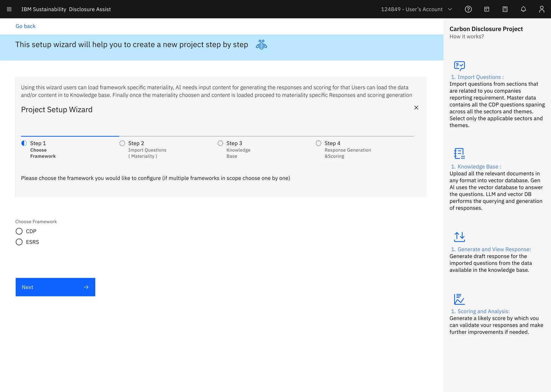
Task: Open the user profile avatar icon
Action: click(542, 9)
